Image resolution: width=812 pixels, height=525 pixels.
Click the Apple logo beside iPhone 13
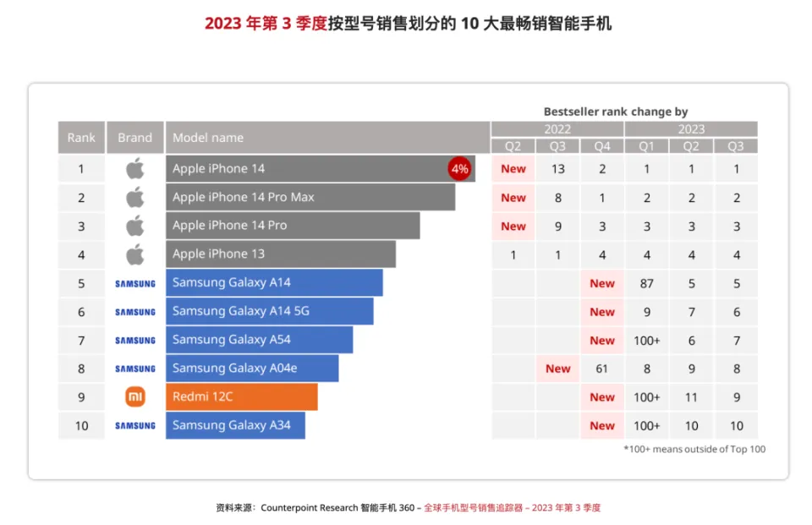(135, 254)
